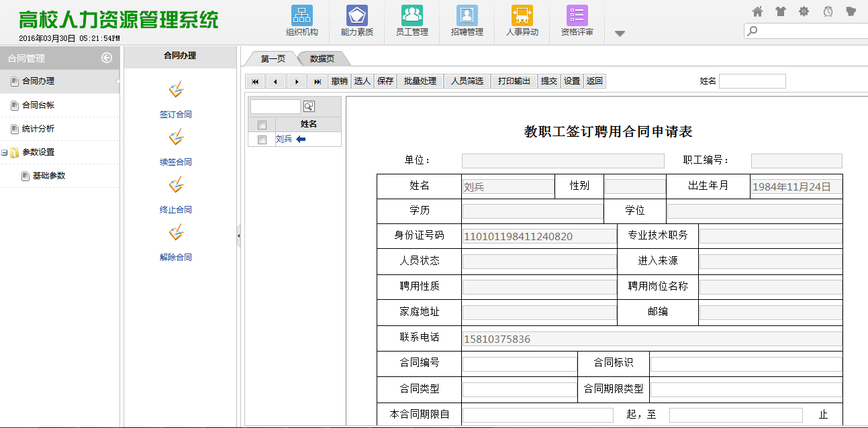Click the top-right search box
The width and height of the screenshot is (868, 428).
click(806, 31)
